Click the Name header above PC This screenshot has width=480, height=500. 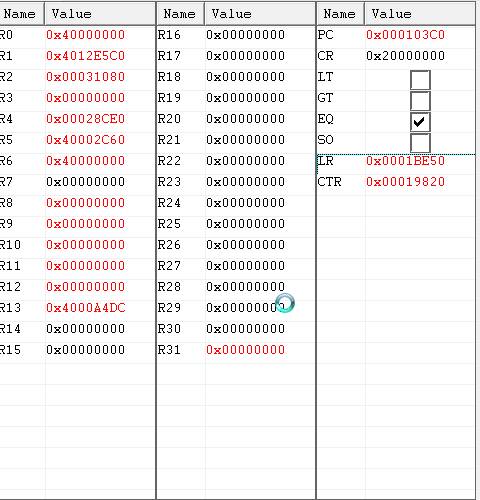(340, 14)
